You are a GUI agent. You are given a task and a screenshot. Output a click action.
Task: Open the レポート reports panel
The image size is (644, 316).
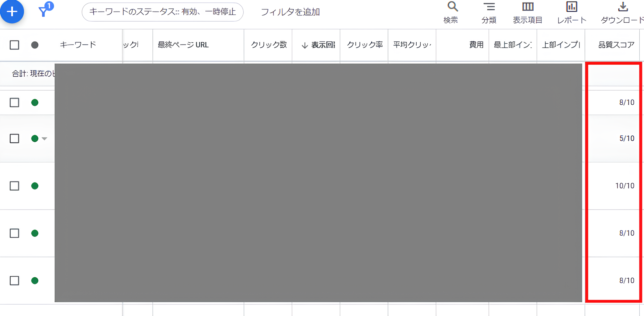pyautogui.click(x=572, y=12)
